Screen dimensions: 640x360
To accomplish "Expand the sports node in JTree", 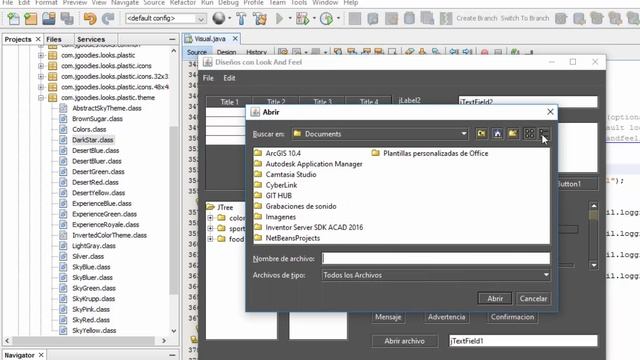I will [210, 229].
